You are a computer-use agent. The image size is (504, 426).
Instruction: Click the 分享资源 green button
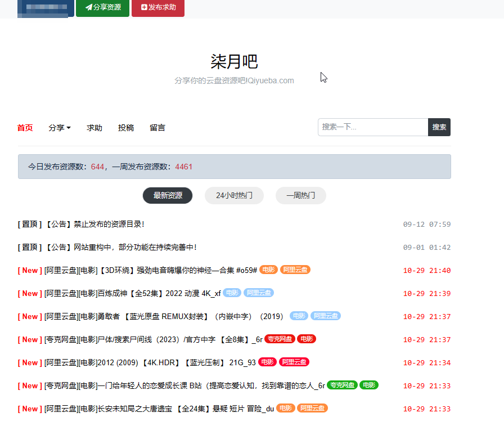click(102, 7)
